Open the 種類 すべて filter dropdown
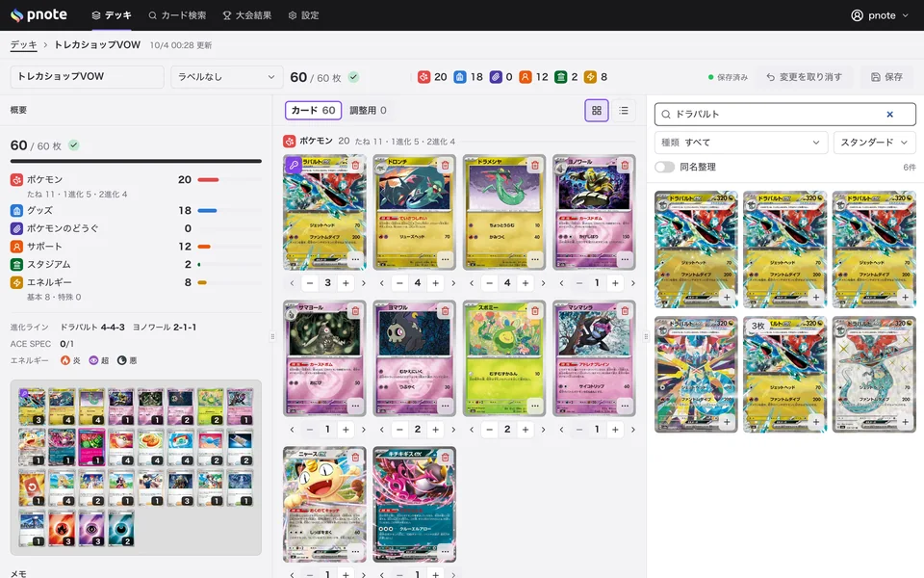This screenshot has height=578, width=924. (741, 143)
